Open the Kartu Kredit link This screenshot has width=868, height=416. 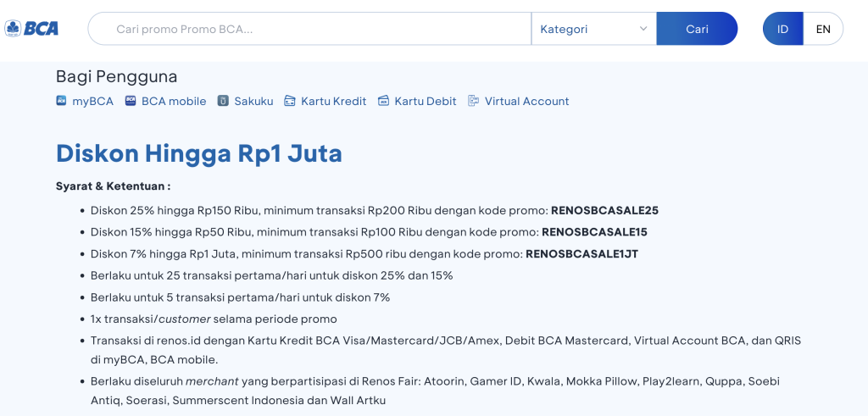[334, 101]
